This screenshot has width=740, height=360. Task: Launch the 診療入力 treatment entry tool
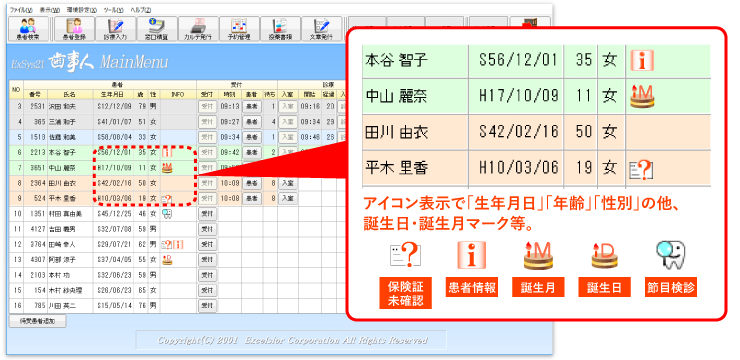(x=115, y=29)
